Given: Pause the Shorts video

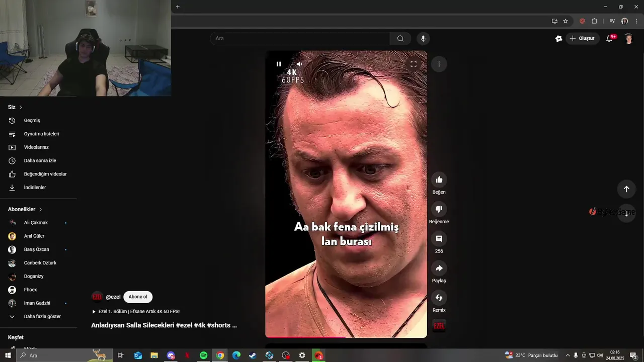Looking at the screenshot, I should point(279,64).
